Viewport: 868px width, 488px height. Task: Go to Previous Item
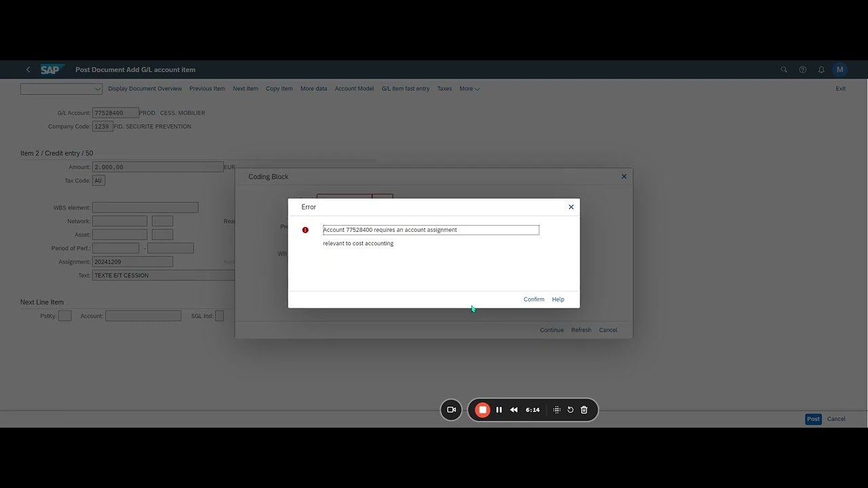point(207,89)
